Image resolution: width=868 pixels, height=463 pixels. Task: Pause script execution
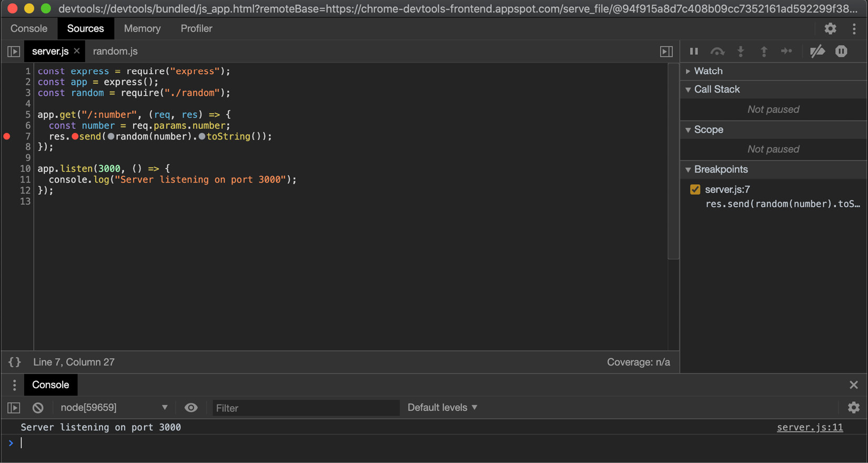(694, 51)
